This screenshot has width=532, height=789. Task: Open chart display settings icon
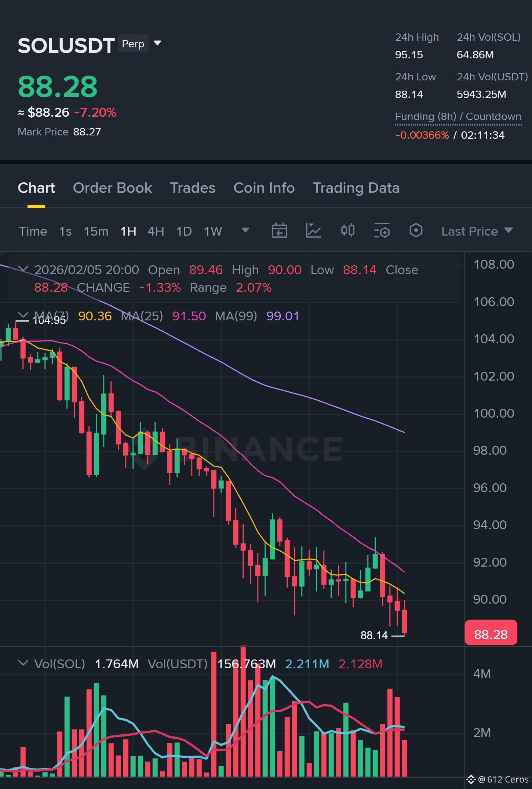pos(382,231)
